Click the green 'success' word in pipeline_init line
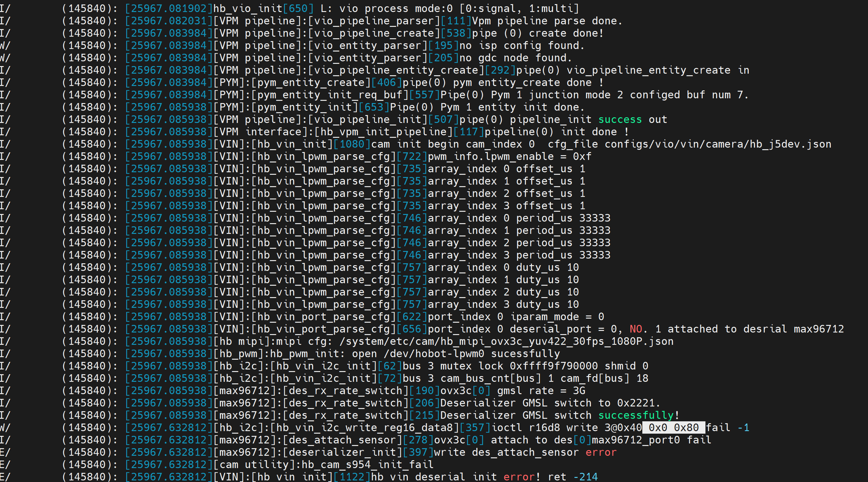The height and width of the screenshot is (482, 868). pyautogui.click(x=620, y=120)
